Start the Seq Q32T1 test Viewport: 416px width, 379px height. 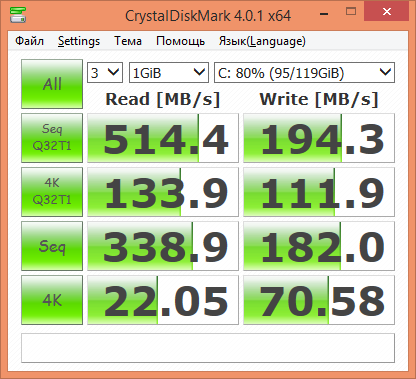(x=52, y=138)
